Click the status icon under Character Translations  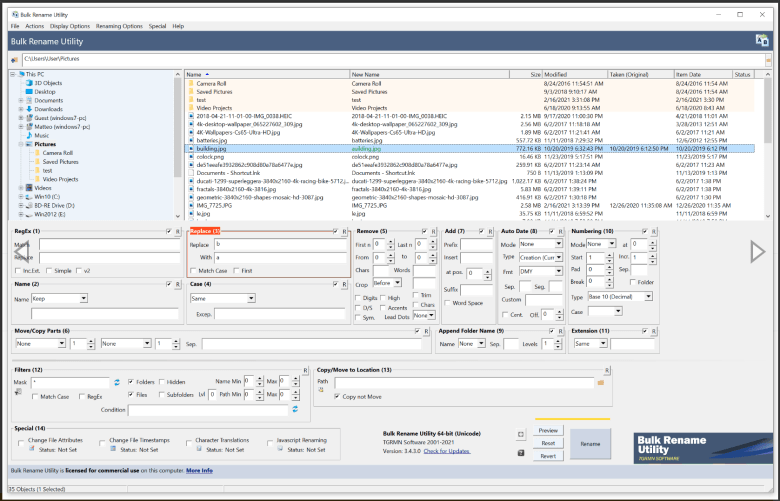(199, 449)
